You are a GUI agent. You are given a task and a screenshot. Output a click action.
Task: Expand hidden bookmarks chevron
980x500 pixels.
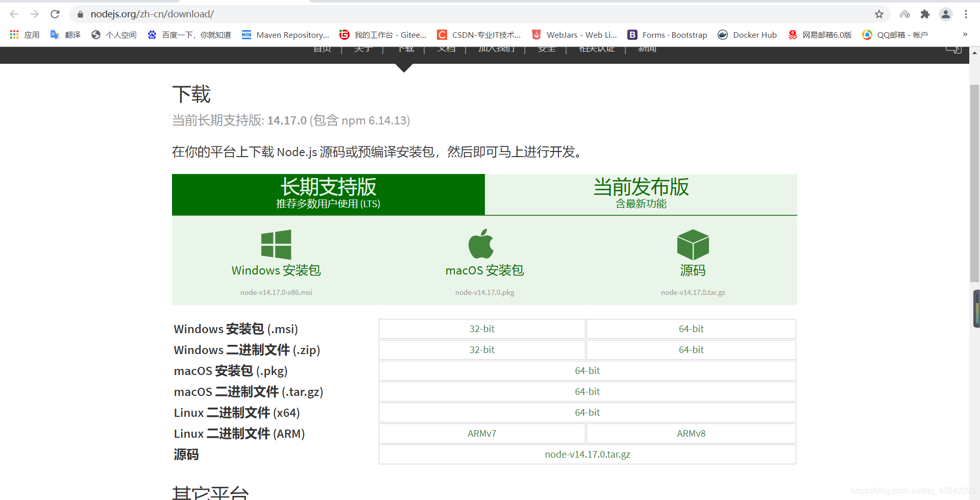pyautogui.click(x=965, y=35)
